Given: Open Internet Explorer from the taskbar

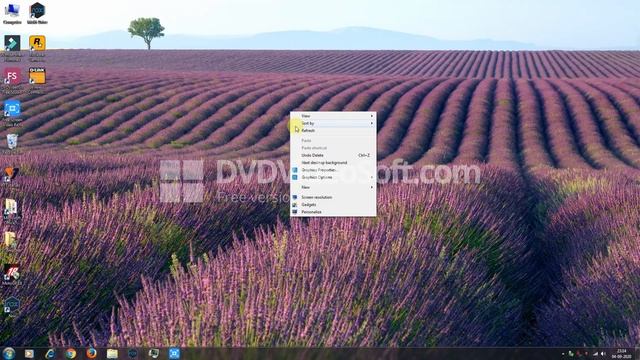Looking at the screenshot, I should (x=50, y=353).
